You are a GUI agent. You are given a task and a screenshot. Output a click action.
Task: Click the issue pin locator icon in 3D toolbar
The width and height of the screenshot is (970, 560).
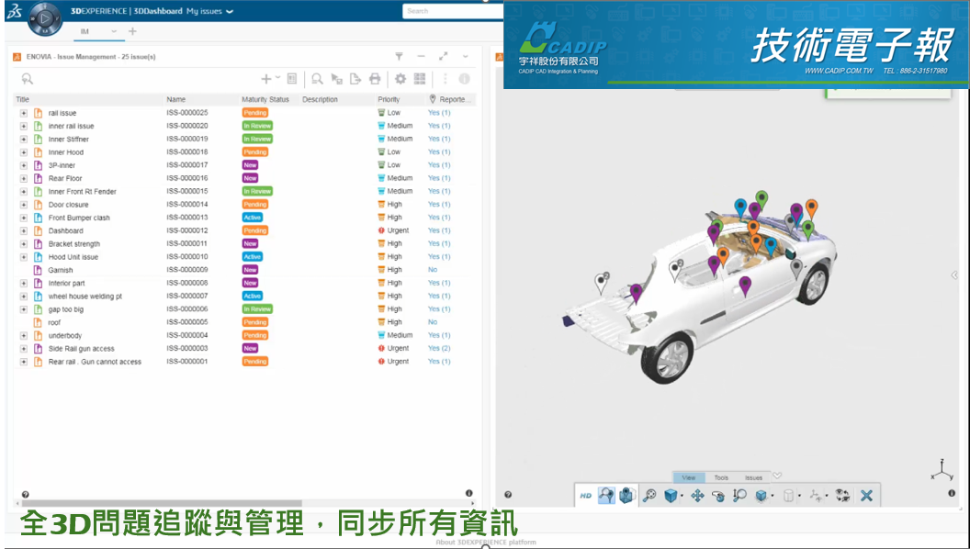606,495
